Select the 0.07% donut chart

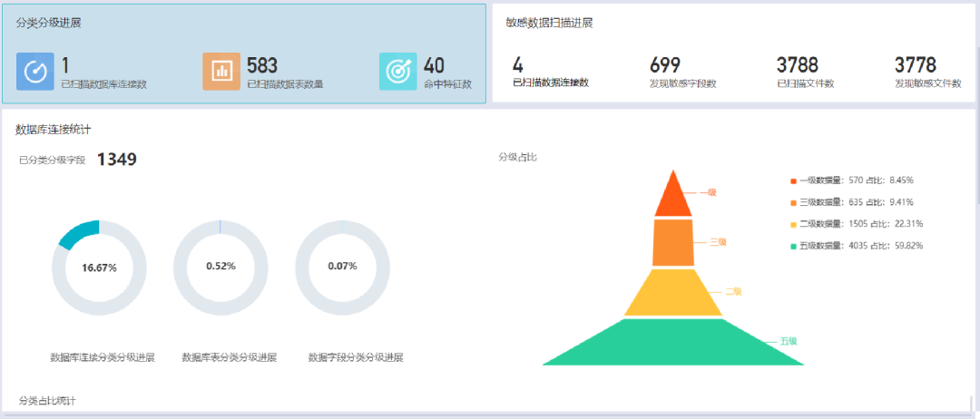click(342, 267)
